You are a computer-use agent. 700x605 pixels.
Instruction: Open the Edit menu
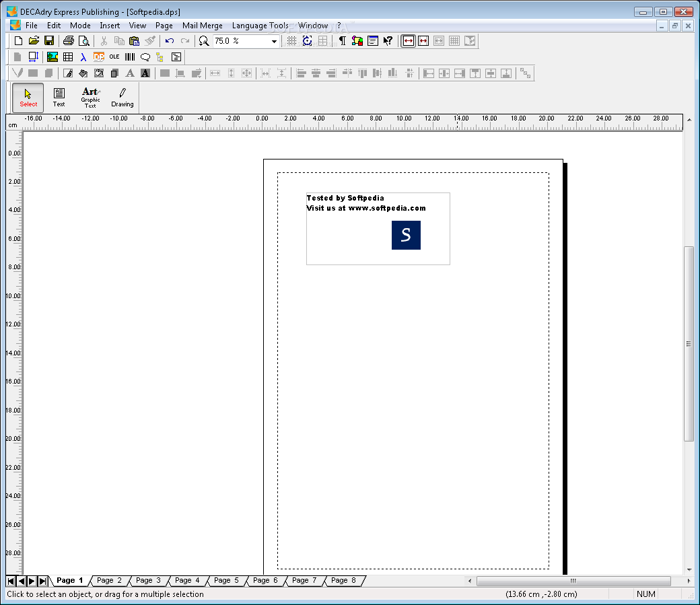[54, 26]
